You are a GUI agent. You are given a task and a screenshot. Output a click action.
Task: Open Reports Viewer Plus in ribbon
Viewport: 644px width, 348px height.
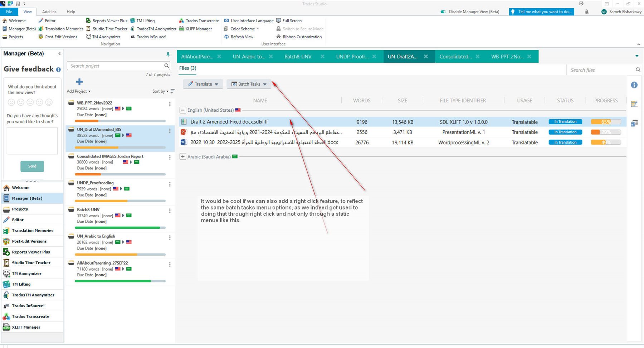[x=106, y=21]
